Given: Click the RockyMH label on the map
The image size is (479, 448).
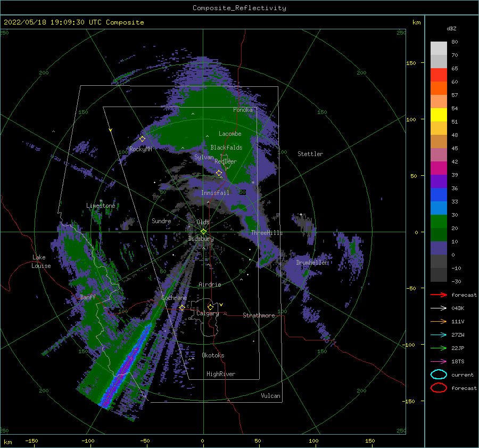Looking at the screenshot, I should click(141, 149).
